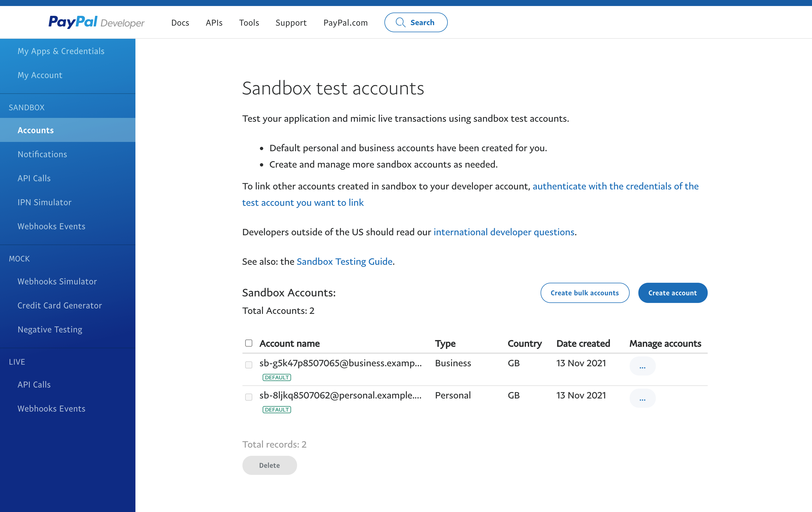This screenshot has width=812, height=512.
Task: Open the Docs menu
Action: pos(180,23)
